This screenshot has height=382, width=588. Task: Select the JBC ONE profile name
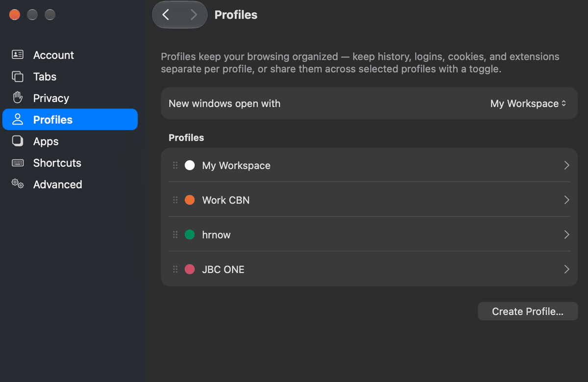pyautogui.click(x=223, y=269)
